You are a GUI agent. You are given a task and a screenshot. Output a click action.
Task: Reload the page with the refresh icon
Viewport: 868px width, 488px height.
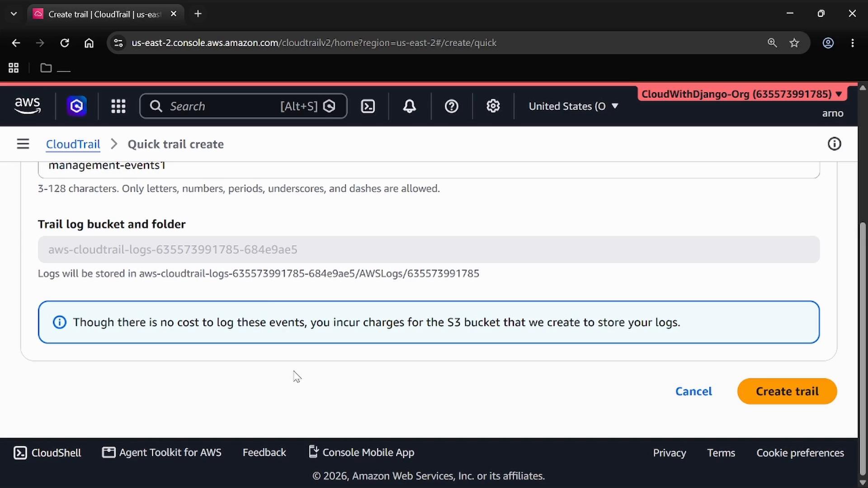coord(65,43)
